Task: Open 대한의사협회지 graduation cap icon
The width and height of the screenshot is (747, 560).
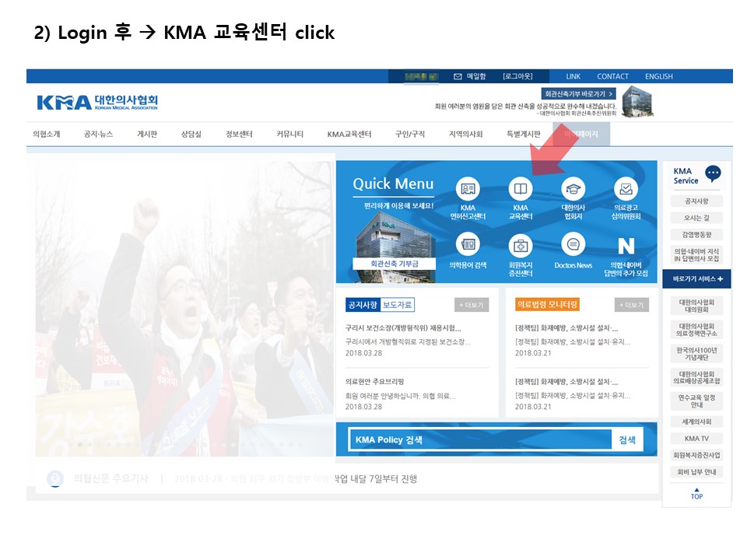Action: (573, 189)
